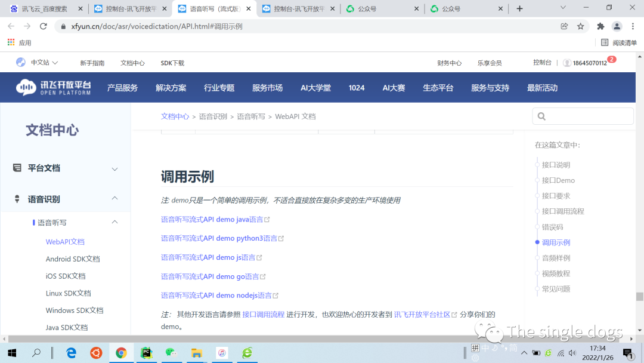Image resolution: width=644 pixels, height=363 pixels.
Task: Open the 服务与支持 menu
Action: pyautogui.click(x=490, y=88)
